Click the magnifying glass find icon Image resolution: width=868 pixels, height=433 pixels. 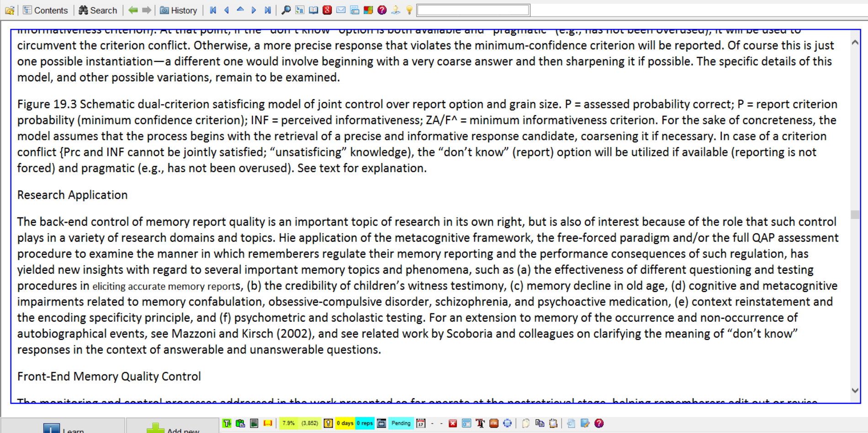286,10
